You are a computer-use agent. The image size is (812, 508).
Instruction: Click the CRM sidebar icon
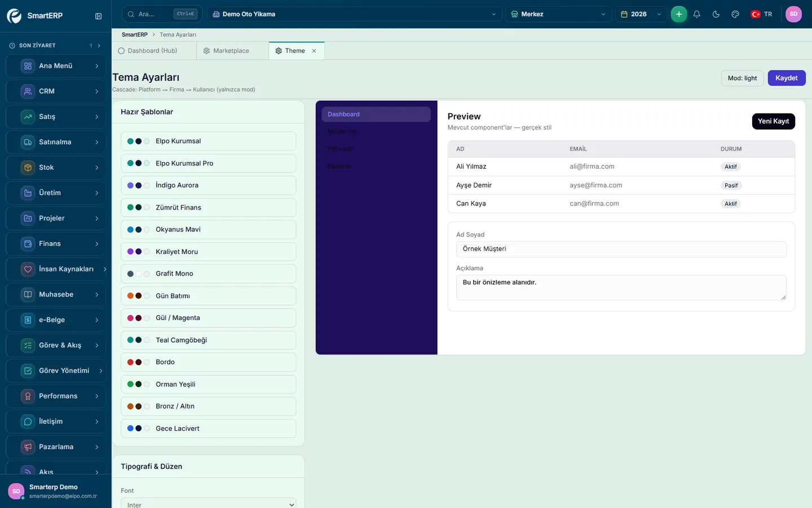coord(28,91)
